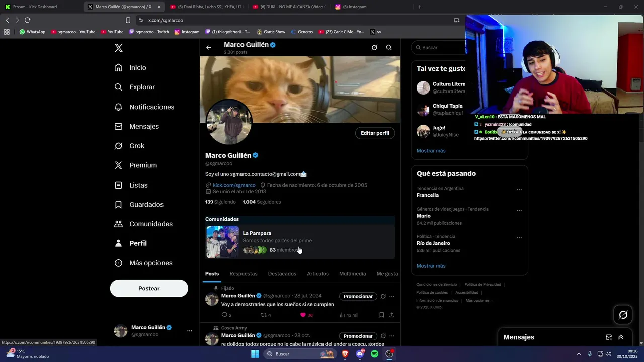644x362 pixels.
Task: Click the x.com/sgmarcoo address bar
Action: [297, 20]
